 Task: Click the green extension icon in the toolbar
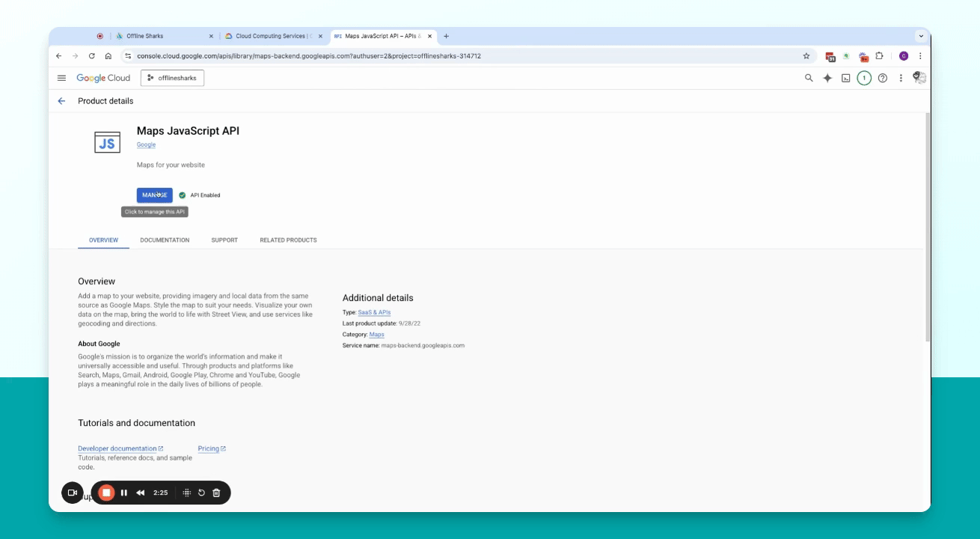pos(846,56)
